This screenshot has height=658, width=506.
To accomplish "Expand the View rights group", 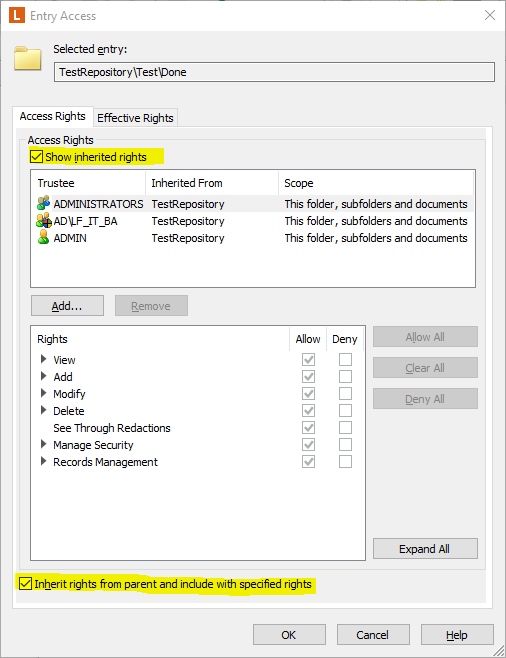I will tap(43, 359).
